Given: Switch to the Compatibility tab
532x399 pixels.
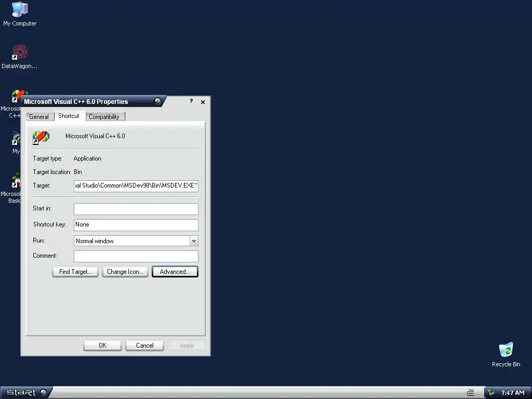Looking at the screenshot, I should (104, 117).
